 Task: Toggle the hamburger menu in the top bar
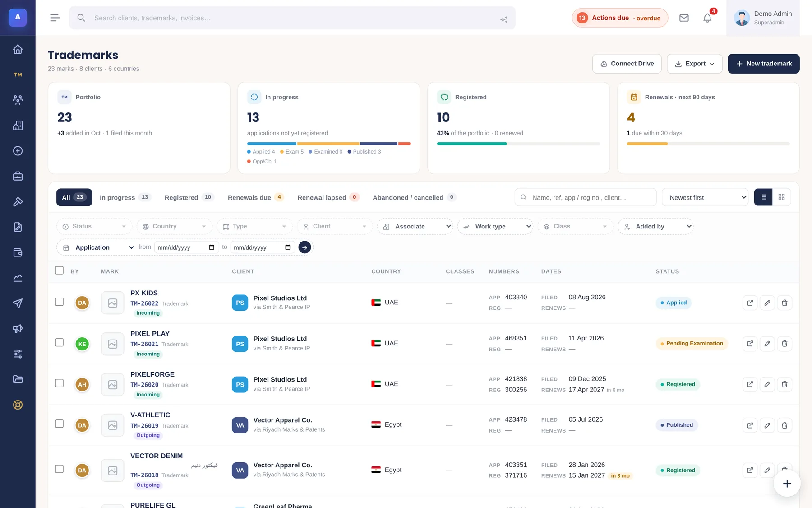[55, 18]
